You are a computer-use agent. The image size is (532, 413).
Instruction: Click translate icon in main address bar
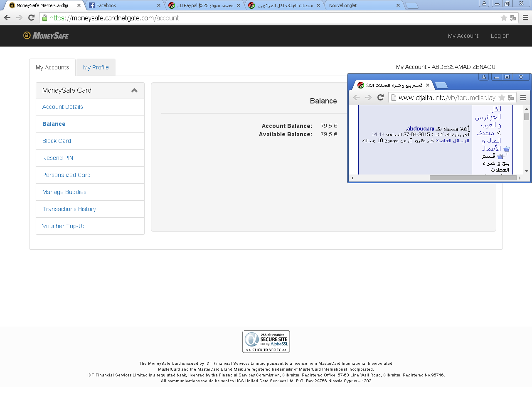point(513,18)
